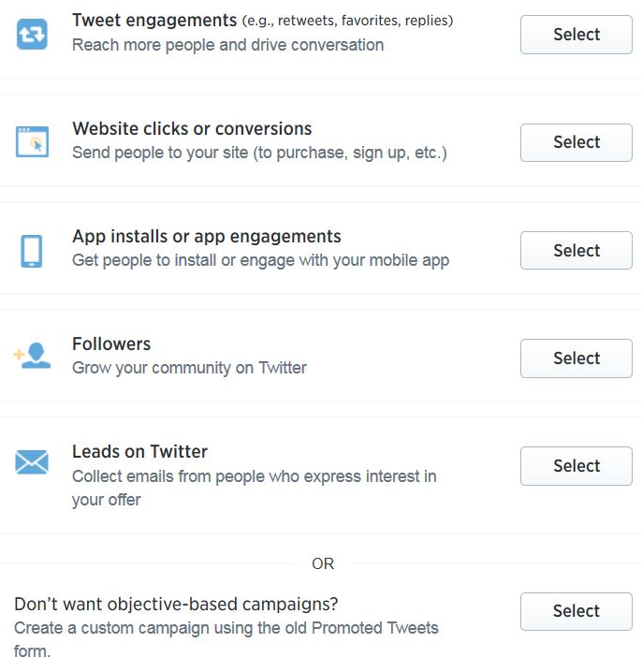
Task: Click "Reach more people and drive conversation" description
Action: click(x=227, y=45)
